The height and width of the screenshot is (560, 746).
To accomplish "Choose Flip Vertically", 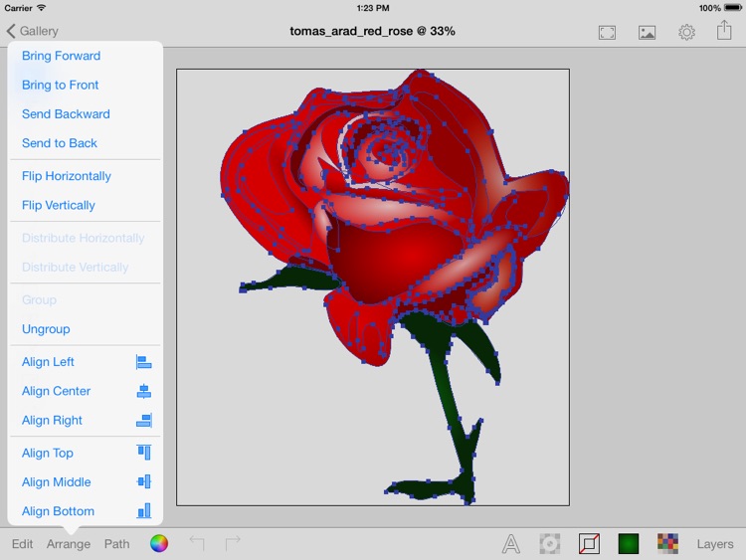I will 58,205.
